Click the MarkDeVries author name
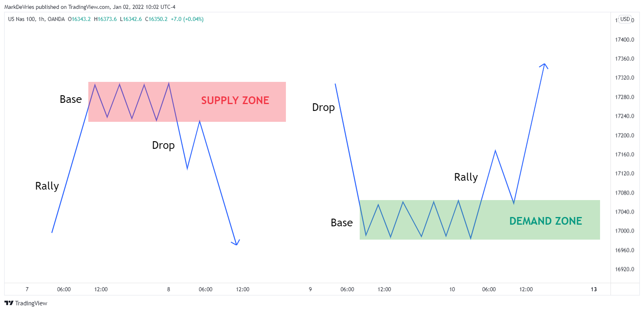644x311 pixels. tap(19, 7)
